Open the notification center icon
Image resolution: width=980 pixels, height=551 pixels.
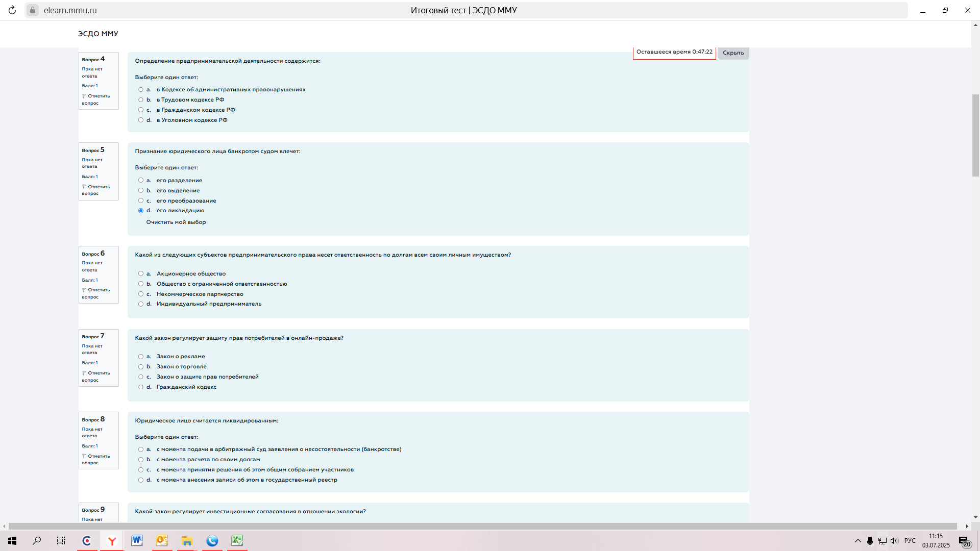pyautogui.click(x=964, y=541)
